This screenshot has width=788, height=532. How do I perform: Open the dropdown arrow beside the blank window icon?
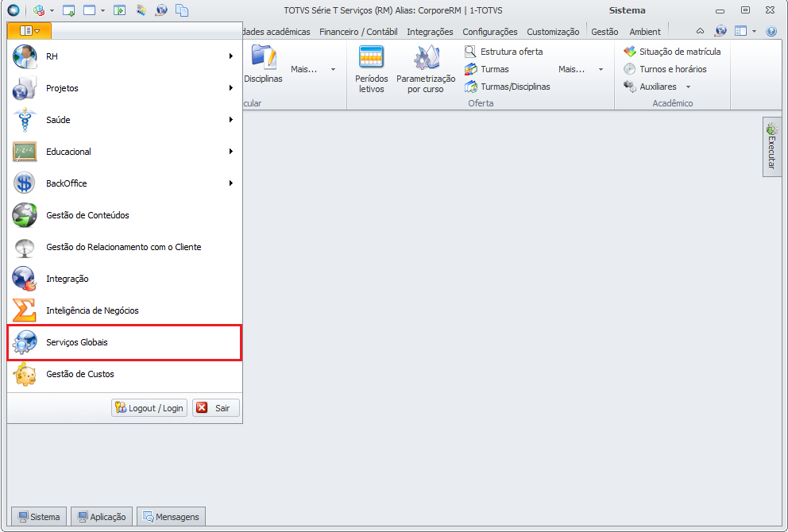click(x=102, y=10)
